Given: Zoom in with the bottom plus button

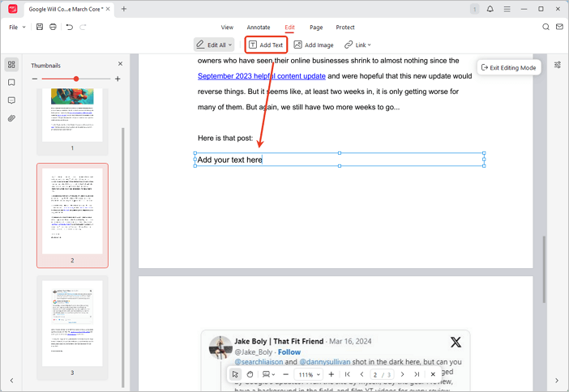Looking at the screenshot, I should pos(331,374).
